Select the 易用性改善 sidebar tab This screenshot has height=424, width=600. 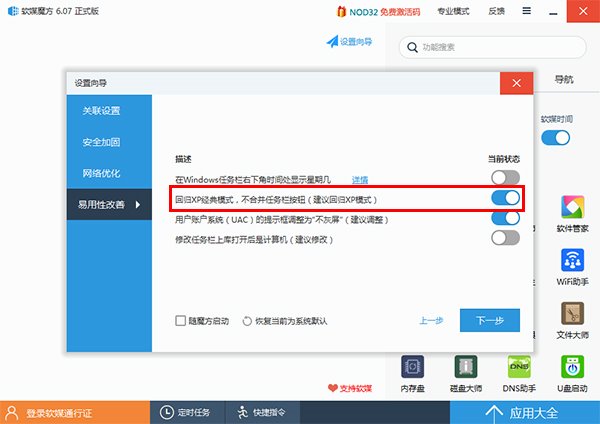coord(109,204)
